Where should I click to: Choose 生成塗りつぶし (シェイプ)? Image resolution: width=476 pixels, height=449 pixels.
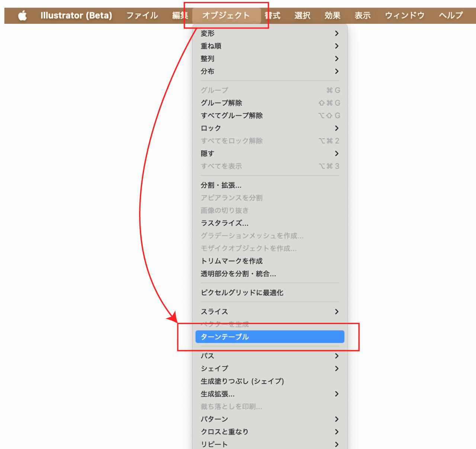[x=270, y=381]
